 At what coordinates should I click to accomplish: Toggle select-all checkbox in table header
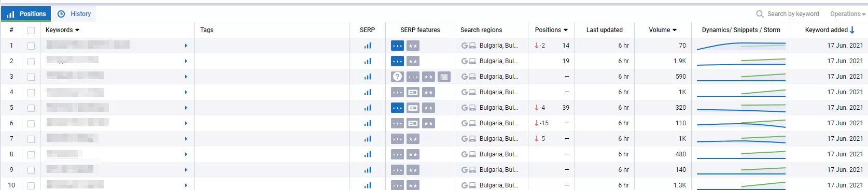click(31, 31)
